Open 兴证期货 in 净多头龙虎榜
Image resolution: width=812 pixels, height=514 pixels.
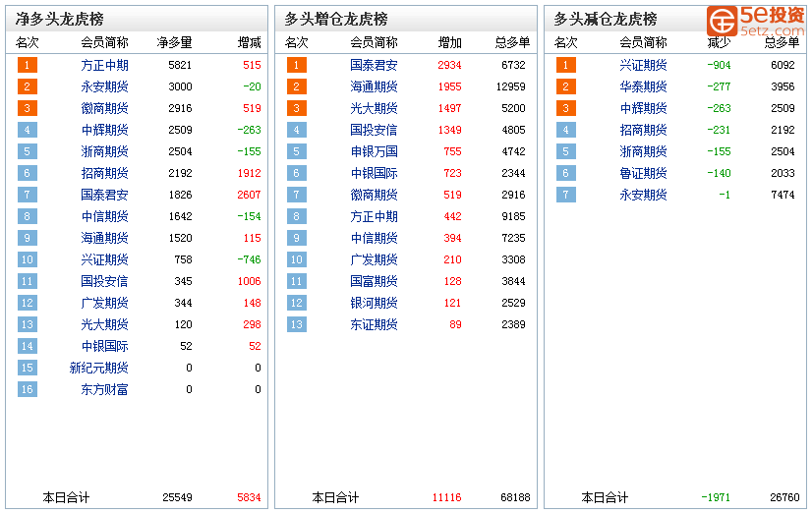point(104,259)
